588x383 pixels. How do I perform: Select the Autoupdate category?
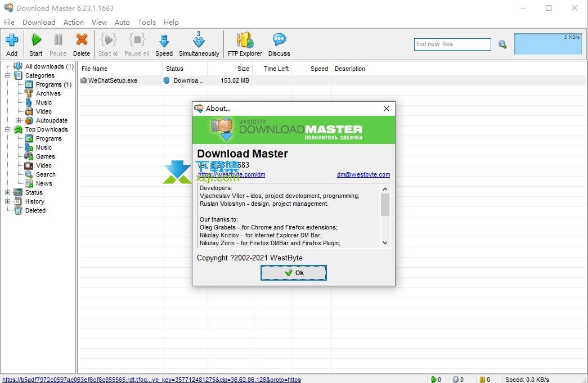point(52,120)
